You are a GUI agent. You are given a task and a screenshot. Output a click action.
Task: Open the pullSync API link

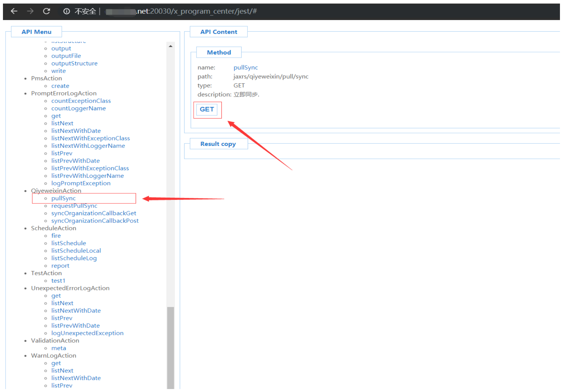[63, 198]
